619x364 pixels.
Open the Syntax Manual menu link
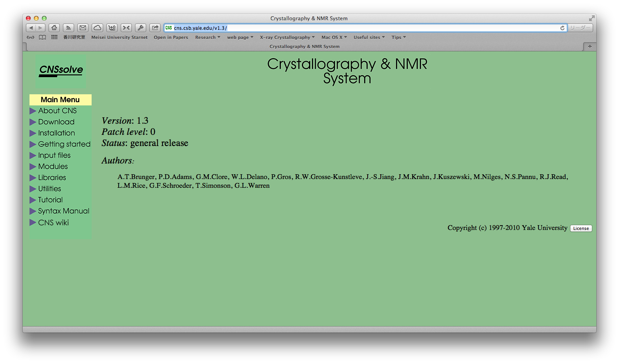(64, 211)
